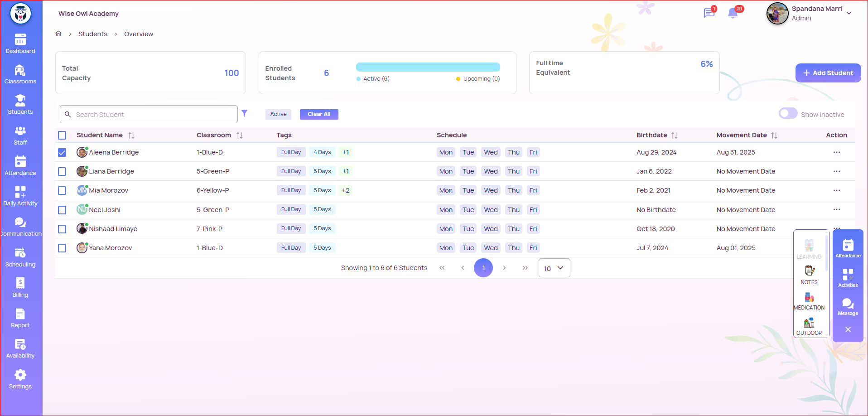Open action menu for Liana Berridge
The width and height of the screenshot is (868, 416).
tap(836, 171)
